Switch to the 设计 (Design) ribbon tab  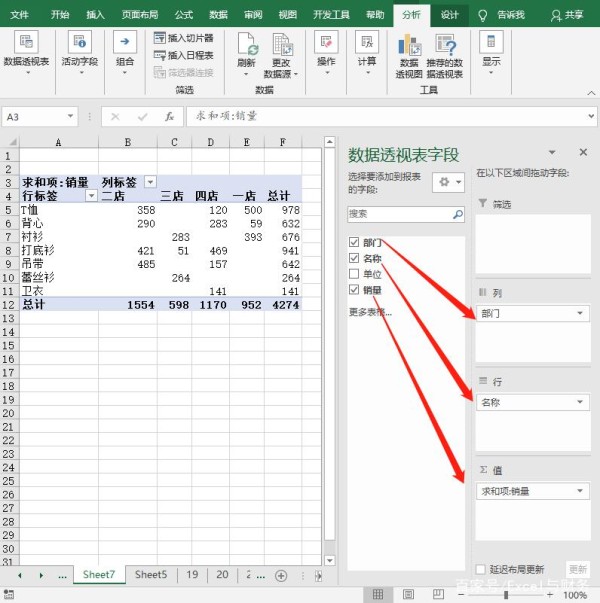pyautogui.click(x=450, y=15)
